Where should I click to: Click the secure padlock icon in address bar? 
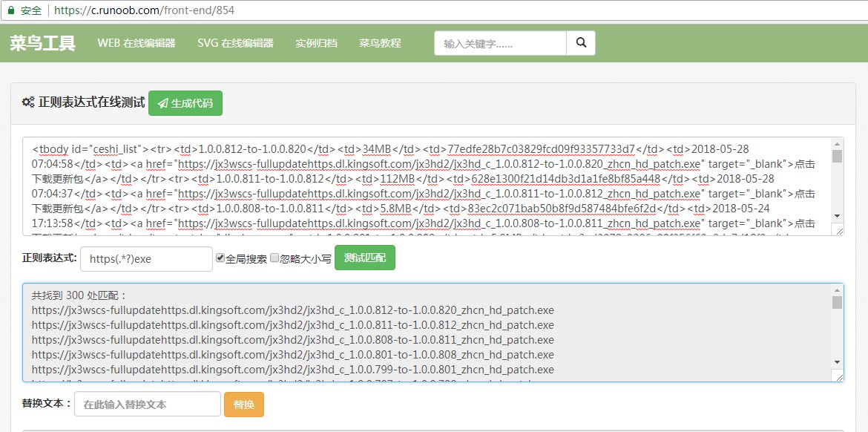[10, 10]
